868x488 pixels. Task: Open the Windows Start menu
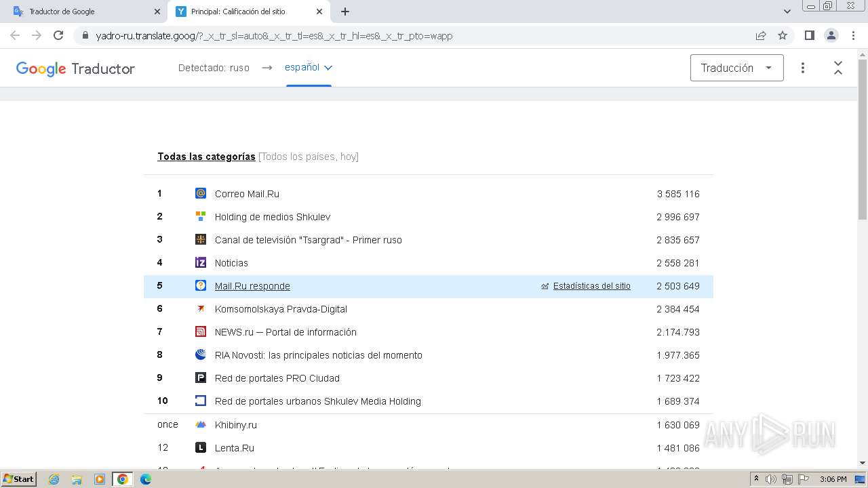tap(19, 479)
